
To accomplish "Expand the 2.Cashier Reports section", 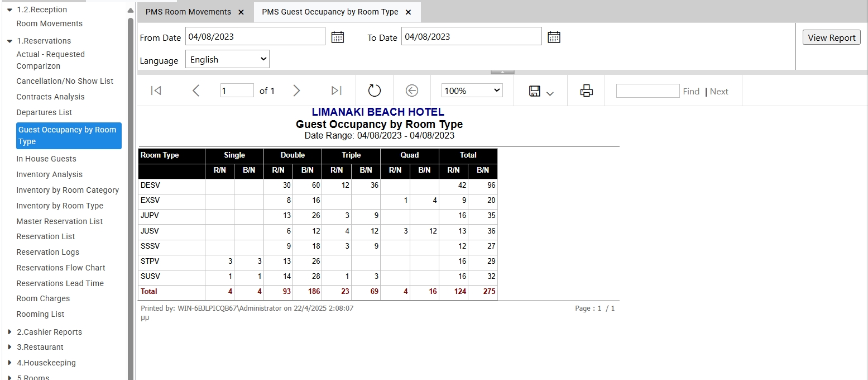I will click(9, 332).
